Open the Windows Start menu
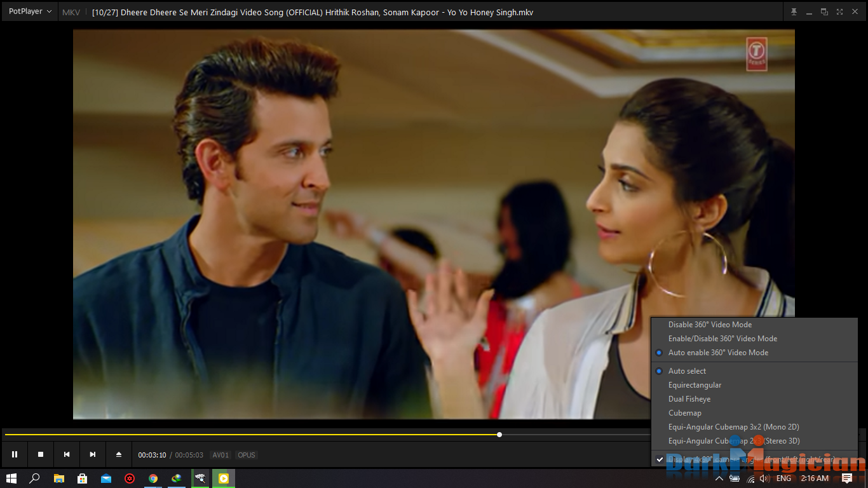Image resolution: width=868 pixels, height=488 pixels. click(11, 478)
